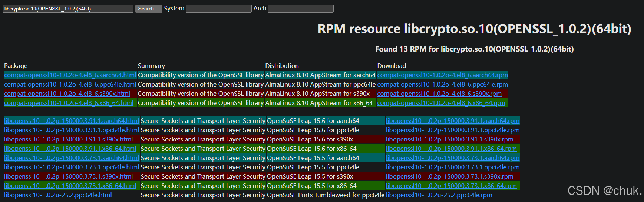The width and height of the screenshot is (644, 202).
Task: Select text AlmaLinux 8.10 AppStream for ppc64le
Action: pyautogui.click(x=320, y=84)
